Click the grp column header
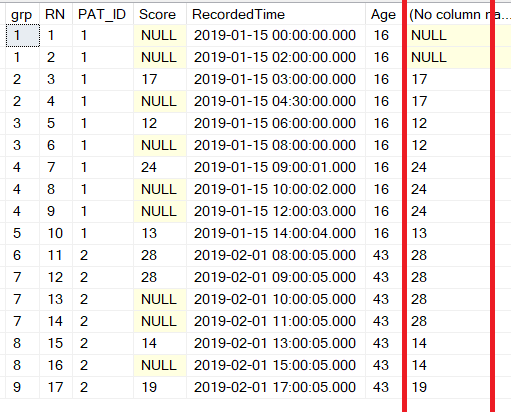This screenshot has width=511, height=412. coord(22,14)
